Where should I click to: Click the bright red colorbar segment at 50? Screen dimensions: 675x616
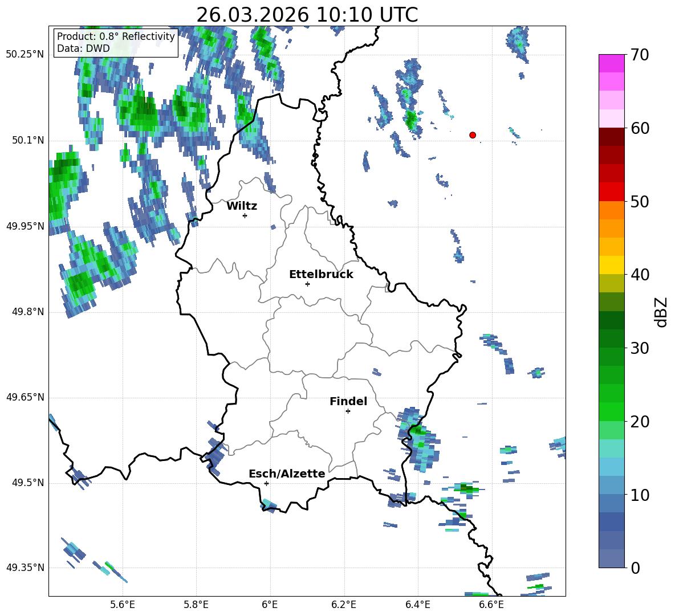(x=611, y=192)
